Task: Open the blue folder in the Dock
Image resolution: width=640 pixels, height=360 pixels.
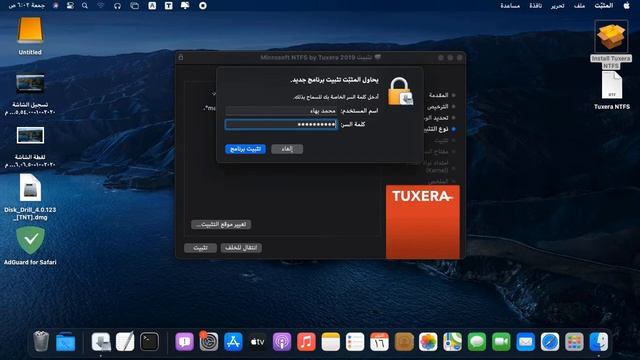Action: (65, 342)
